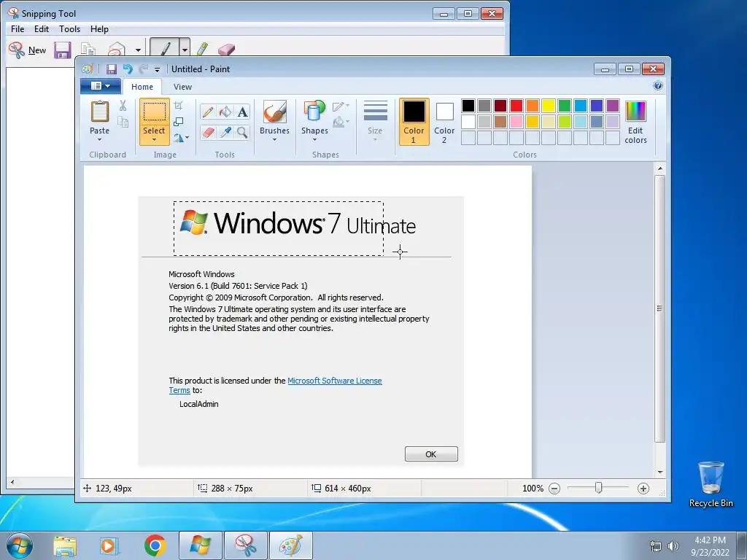Click the Copy icon in Snipping Tool toolbar
747x560 pixels.
[x=88, y=50]
